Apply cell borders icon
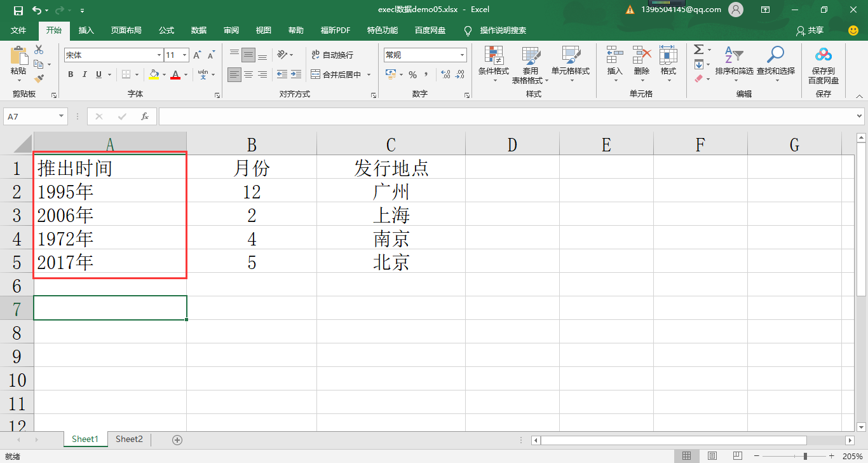 point(126,74)
